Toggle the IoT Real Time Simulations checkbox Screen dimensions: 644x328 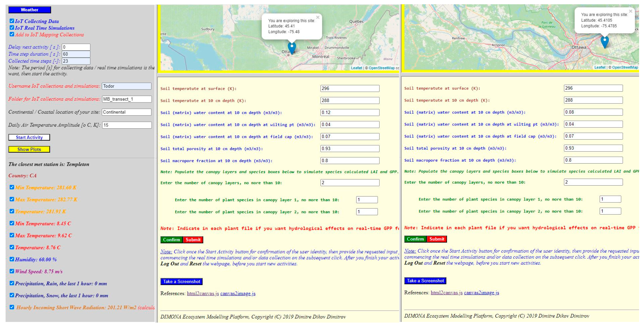tap(12, 27)
